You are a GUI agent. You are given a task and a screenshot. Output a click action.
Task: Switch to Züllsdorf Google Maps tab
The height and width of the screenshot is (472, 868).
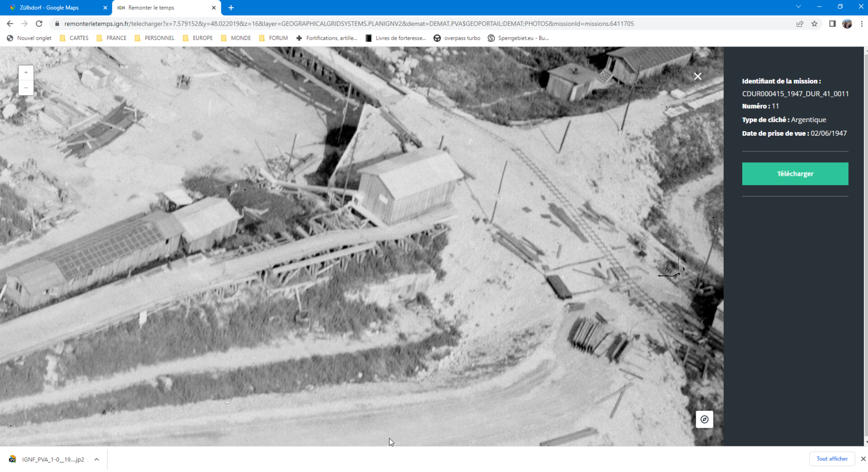(55, 8)
